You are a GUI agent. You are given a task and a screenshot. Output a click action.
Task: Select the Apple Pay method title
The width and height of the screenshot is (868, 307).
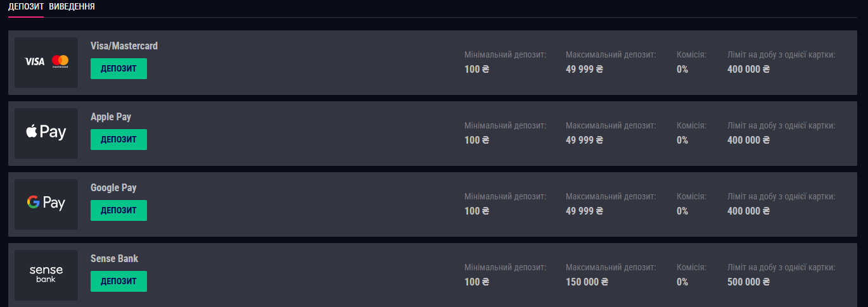click(111, 117)
